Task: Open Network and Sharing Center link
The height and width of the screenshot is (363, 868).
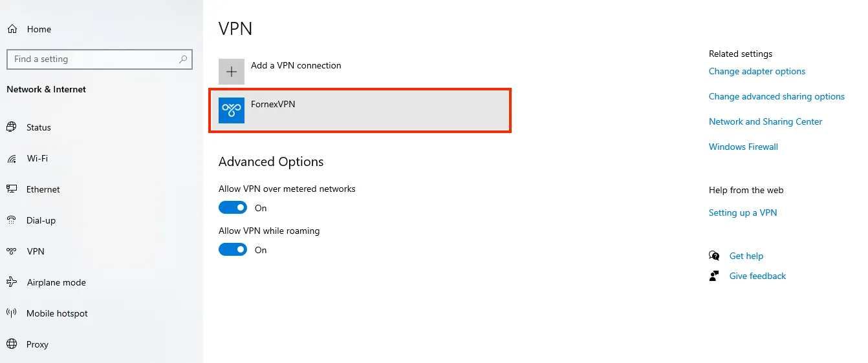Action: click(765, 121)
